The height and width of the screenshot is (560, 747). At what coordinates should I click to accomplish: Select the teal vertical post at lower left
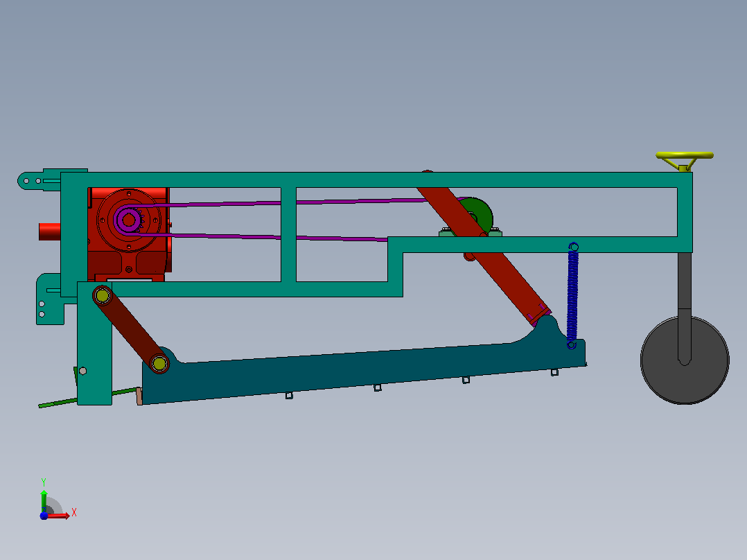pyautogui.click(x=94, y=343)
